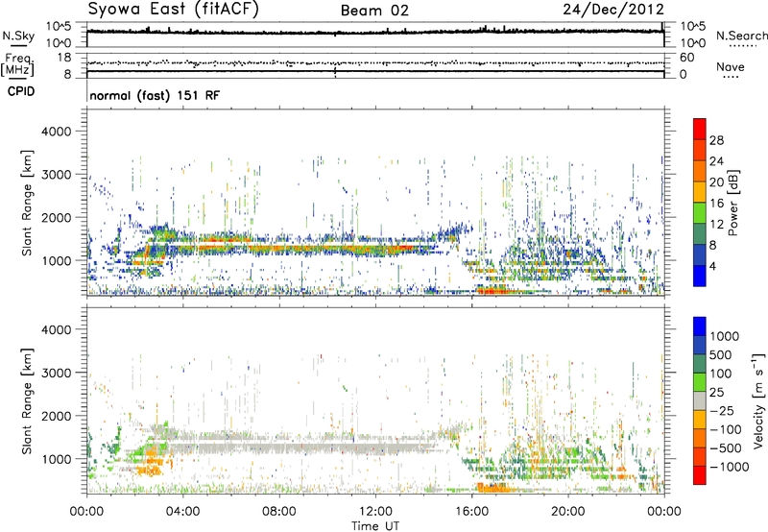The height and width of the screenshot is (532, 768).
Task: Click the '12:00' time axis label
Action: pyautogui.click(x=375, y=512)
